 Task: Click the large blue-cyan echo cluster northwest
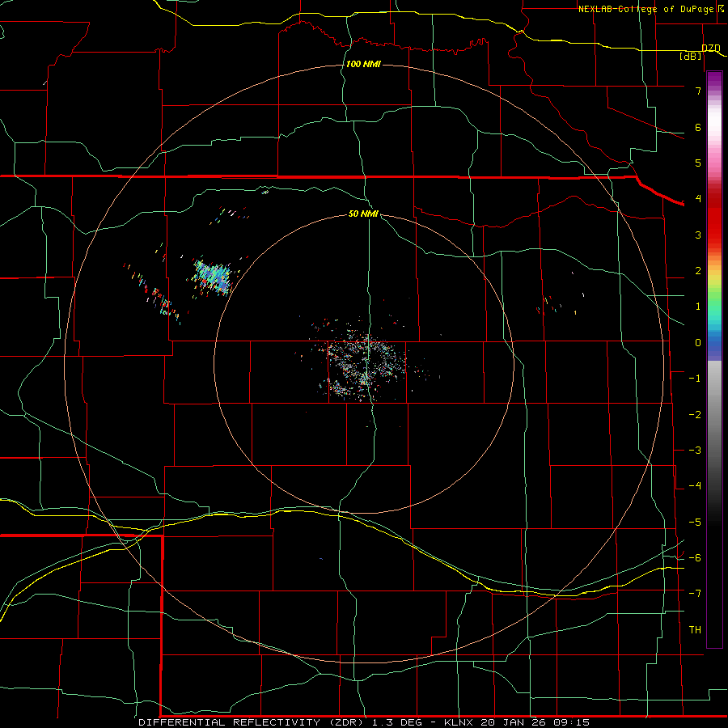click(x=213, y=277)
